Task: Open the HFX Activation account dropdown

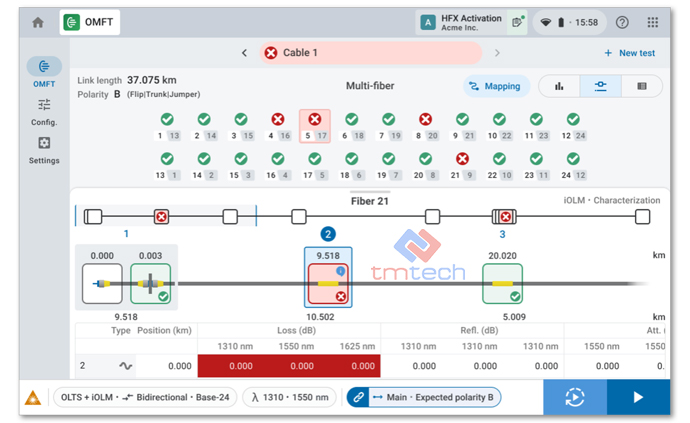Action: point(472,22)
